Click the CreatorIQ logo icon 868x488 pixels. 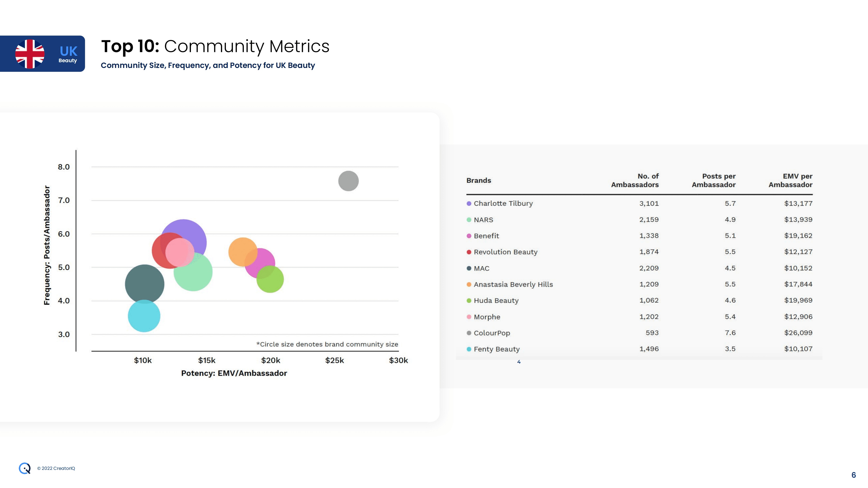coord(25,468)
